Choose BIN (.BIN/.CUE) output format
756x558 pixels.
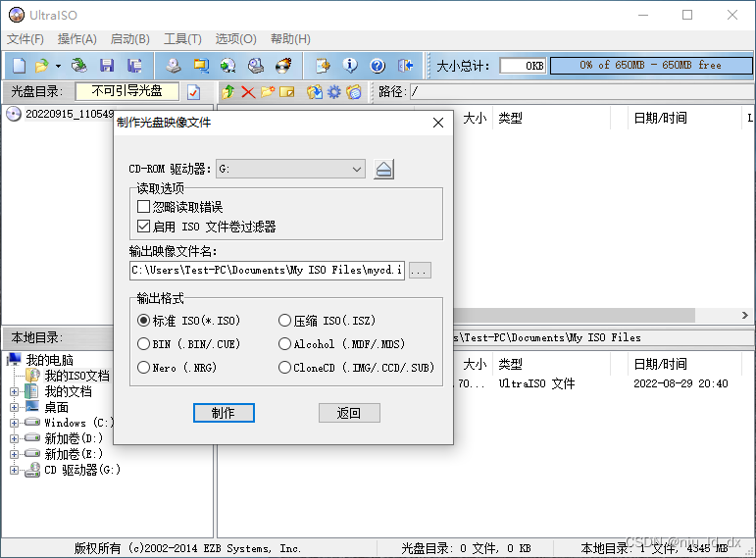(143, 344)
